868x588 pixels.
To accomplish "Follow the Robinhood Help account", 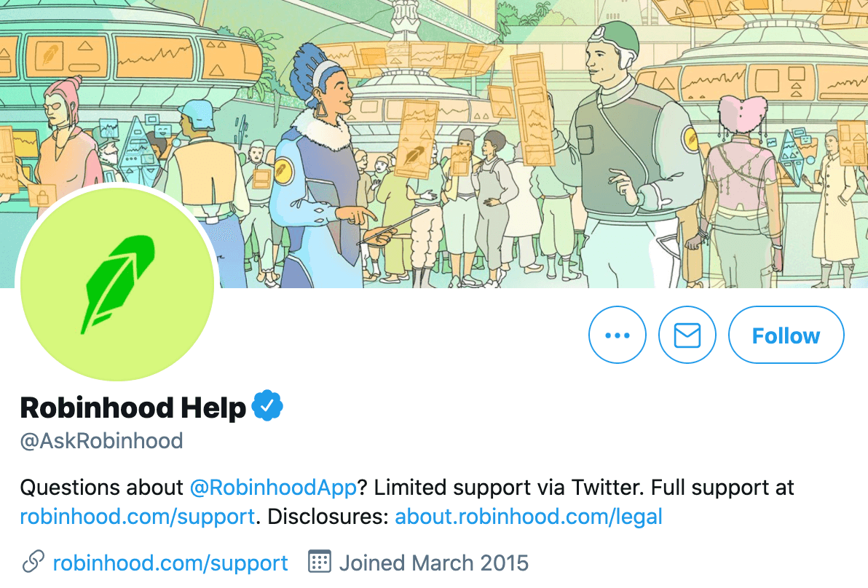I will [x=786, y=335].
